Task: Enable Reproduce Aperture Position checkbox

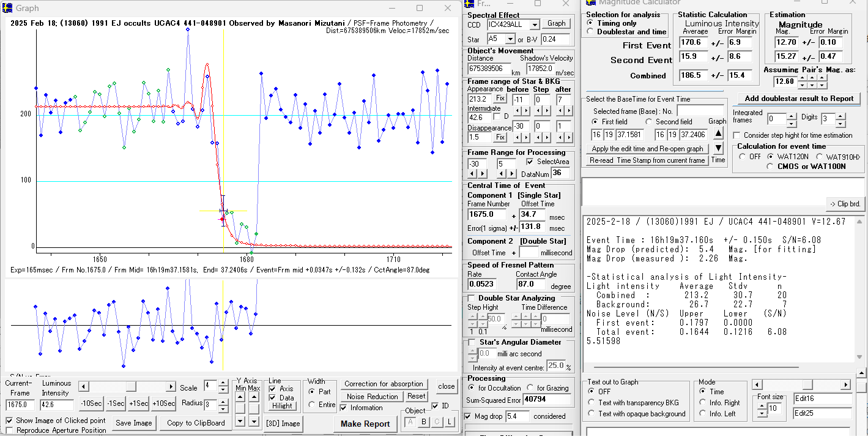Action: click(x=9, y=430)
